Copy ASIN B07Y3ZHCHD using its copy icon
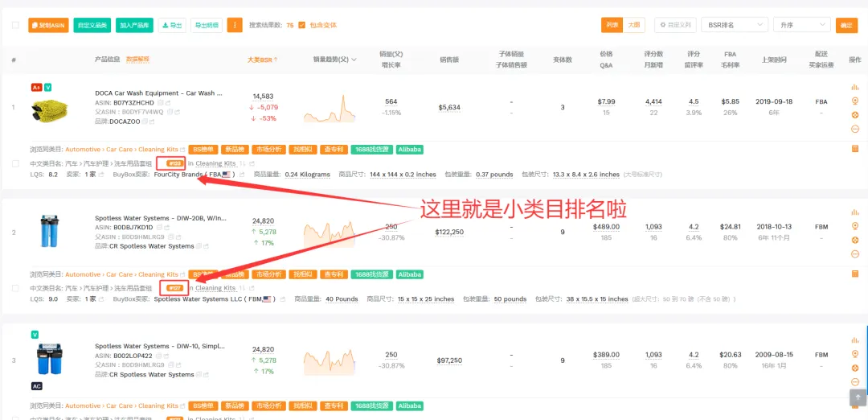The image size is (868, 420). [160, 102]
